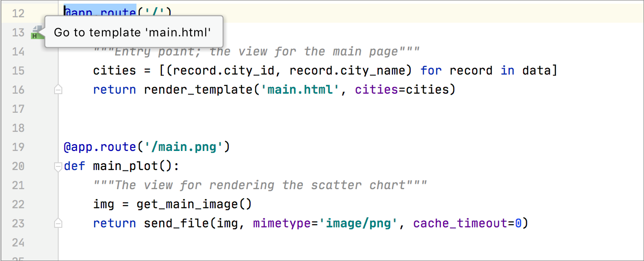
Task: Click the send_file function call
Action: (180, 223)
